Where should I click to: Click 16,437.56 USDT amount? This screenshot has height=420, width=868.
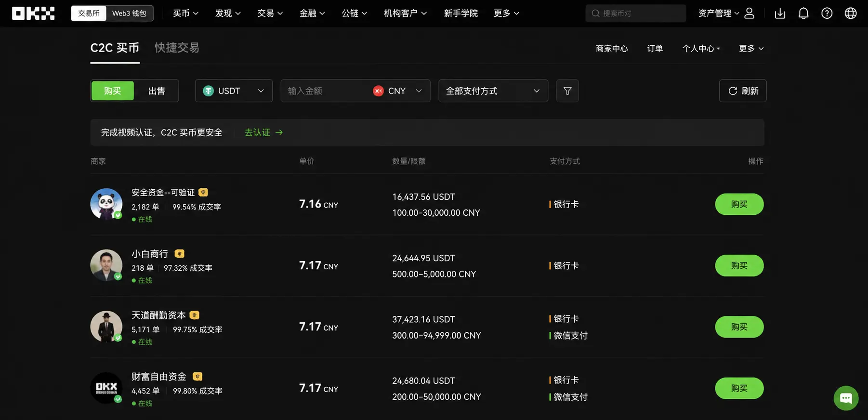[x=423, y=197]
